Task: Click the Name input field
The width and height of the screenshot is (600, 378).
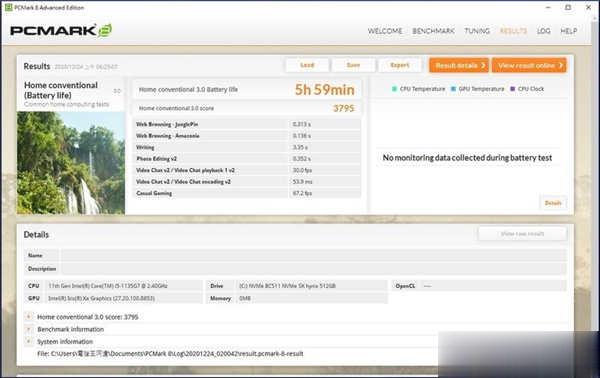Action: (313, 255)
